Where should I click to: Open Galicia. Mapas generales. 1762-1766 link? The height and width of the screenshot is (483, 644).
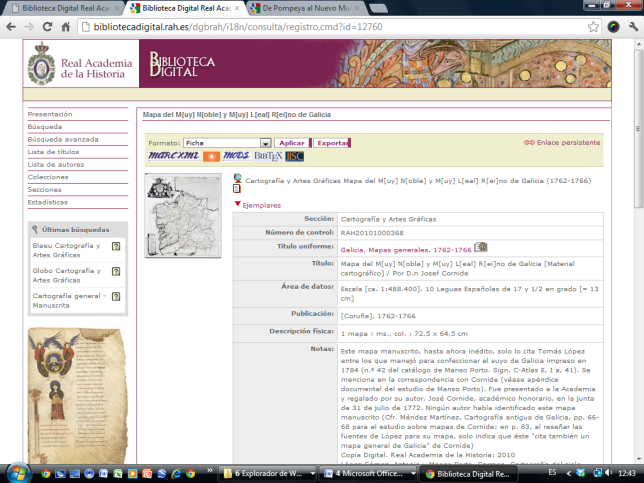point(406,250)
